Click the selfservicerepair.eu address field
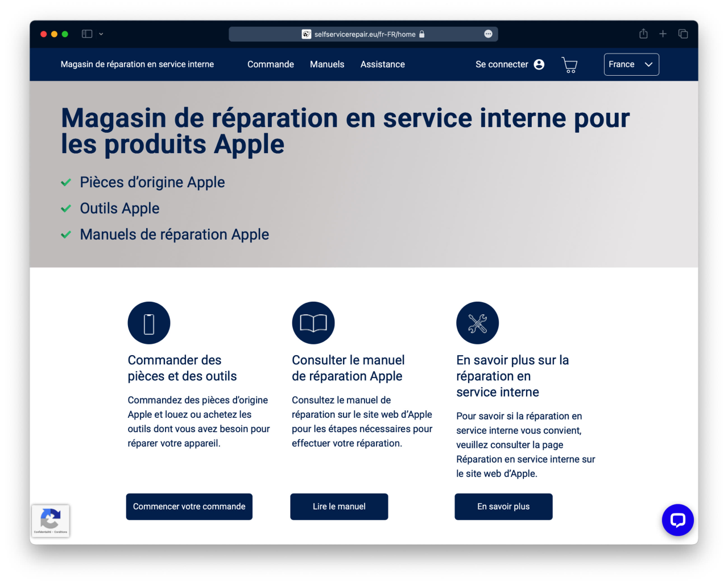The image size is (728, 584). pos(364,34)
